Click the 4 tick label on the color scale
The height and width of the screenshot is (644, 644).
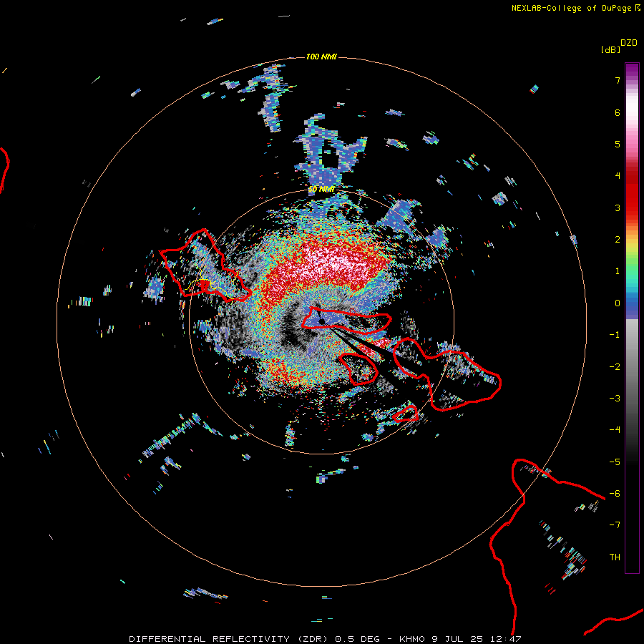tap(618, 176)
